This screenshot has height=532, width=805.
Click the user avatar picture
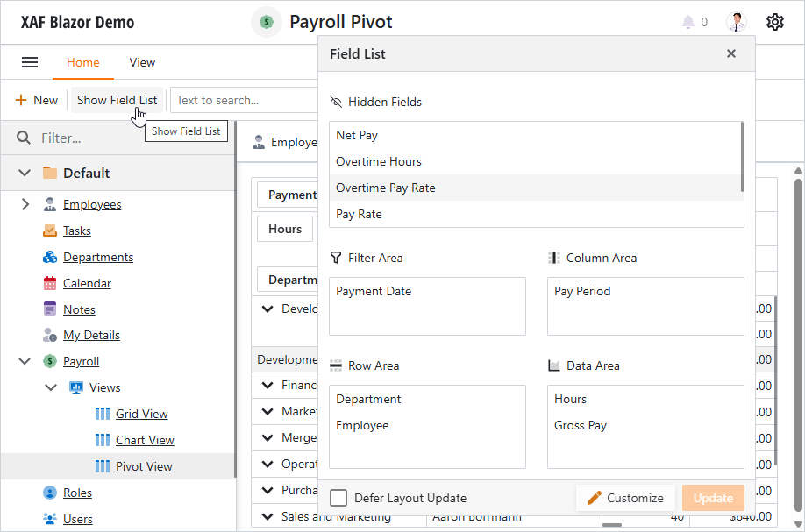pos(737,22)
